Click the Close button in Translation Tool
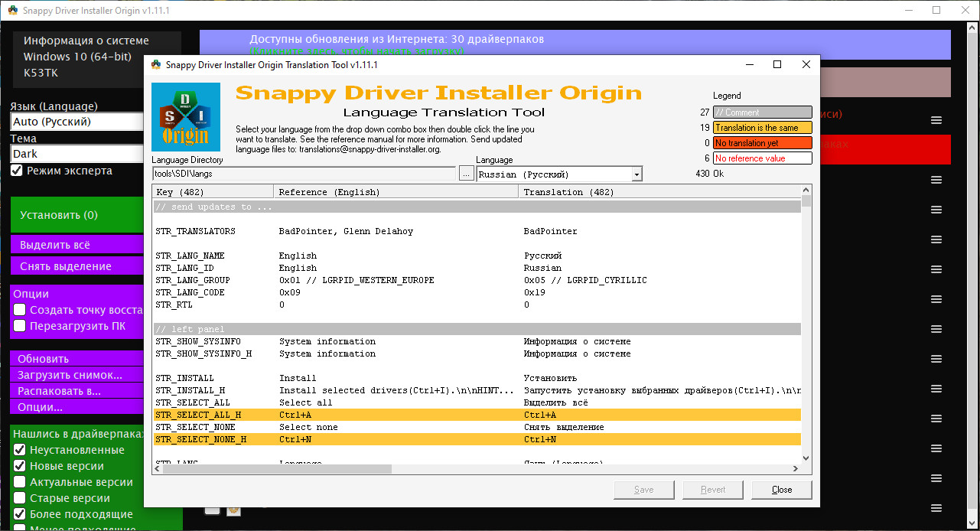980x531 pixels. 781,490
